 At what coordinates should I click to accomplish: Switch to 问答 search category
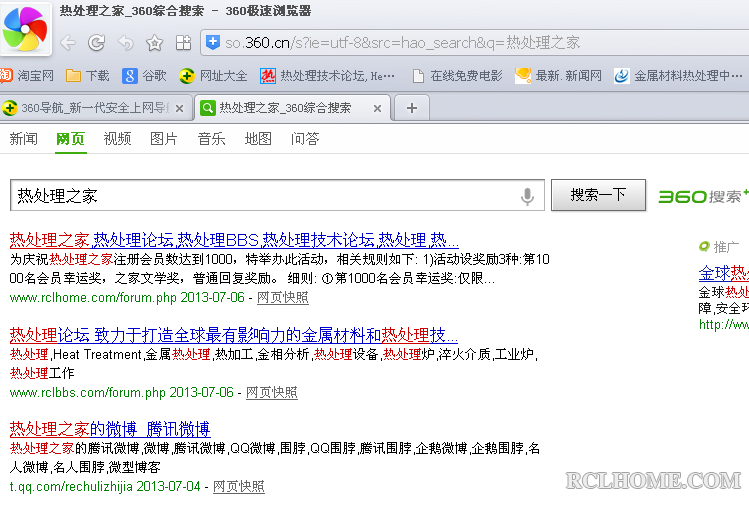pos(305,139)
